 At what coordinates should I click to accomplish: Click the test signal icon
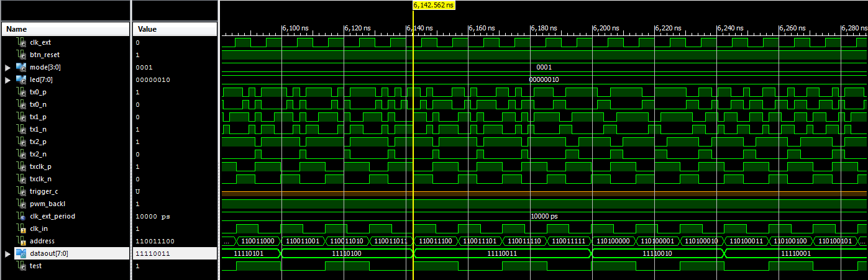click(x=21, y=266)
